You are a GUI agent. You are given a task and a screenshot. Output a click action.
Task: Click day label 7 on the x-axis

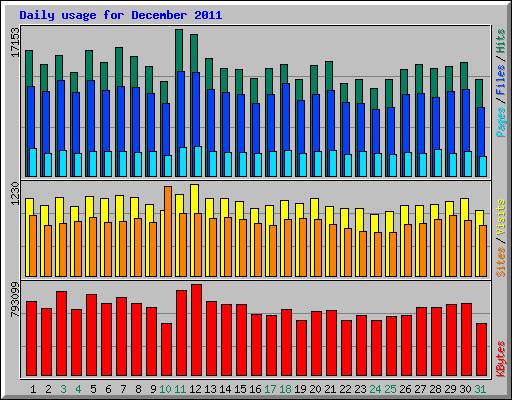pos(123,389)
